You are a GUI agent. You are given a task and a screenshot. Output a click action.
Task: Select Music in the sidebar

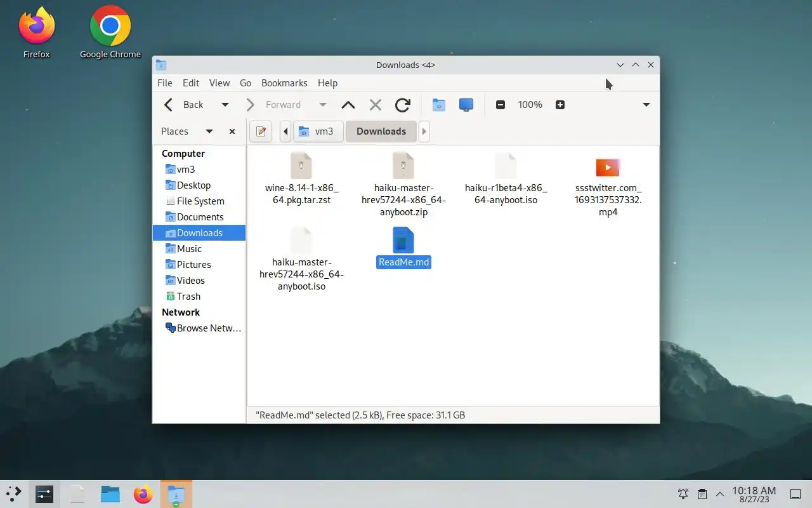[x=199, y=249]
